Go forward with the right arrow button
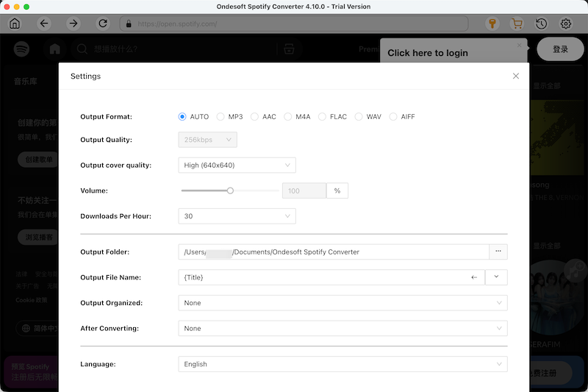 [73, 24]
